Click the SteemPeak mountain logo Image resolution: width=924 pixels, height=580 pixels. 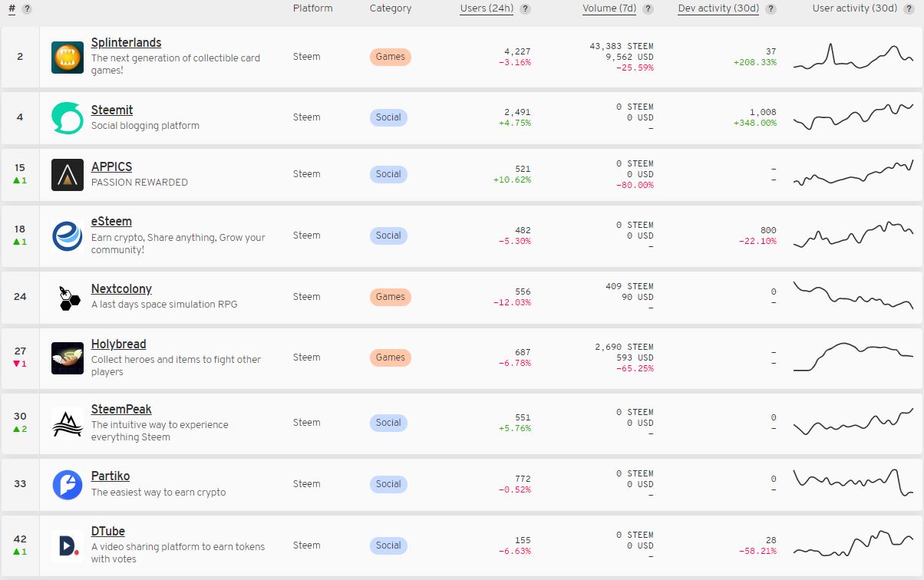click(68, 423)
